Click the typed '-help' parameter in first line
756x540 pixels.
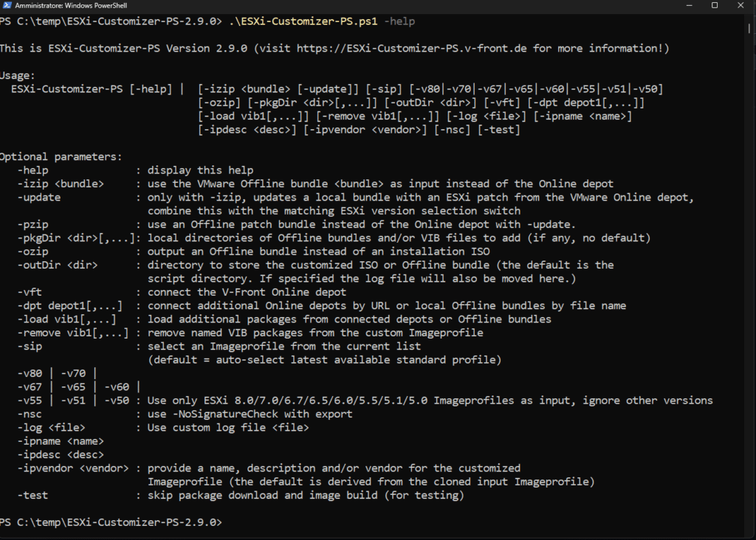[x=399, y=21]
